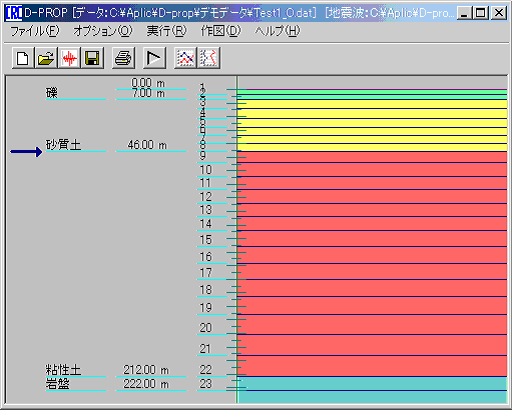Viewport: 512px width, 410px height.
Task: Print using the printer icon
Action: [x=123, y=58]
